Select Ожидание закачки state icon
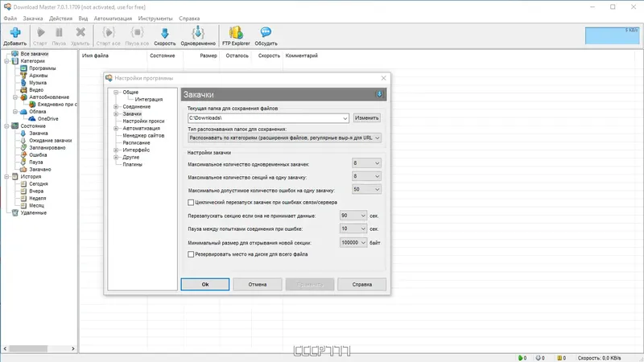 pos(23,140)
